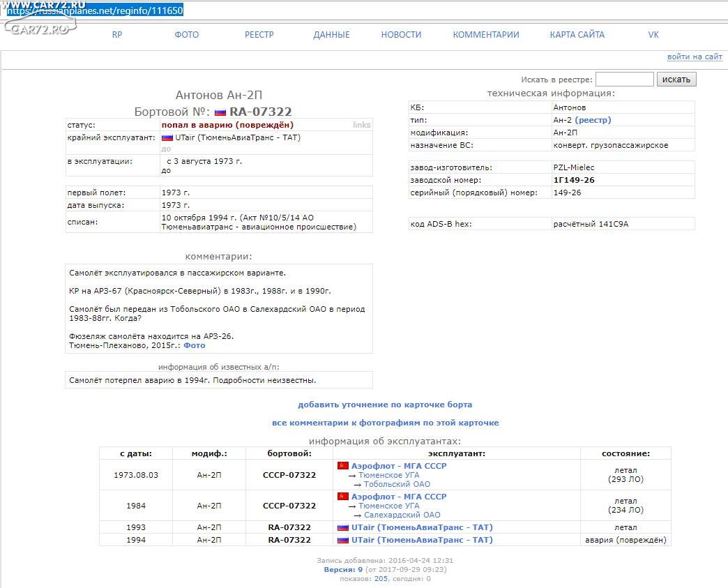Click the 'UTair (ТюменьАвиаТранс - ТАТ)' text in крайний эксплуатант row
Image resolution: width=728 pixels, height=588 pixels.
(x=238, y=137)
